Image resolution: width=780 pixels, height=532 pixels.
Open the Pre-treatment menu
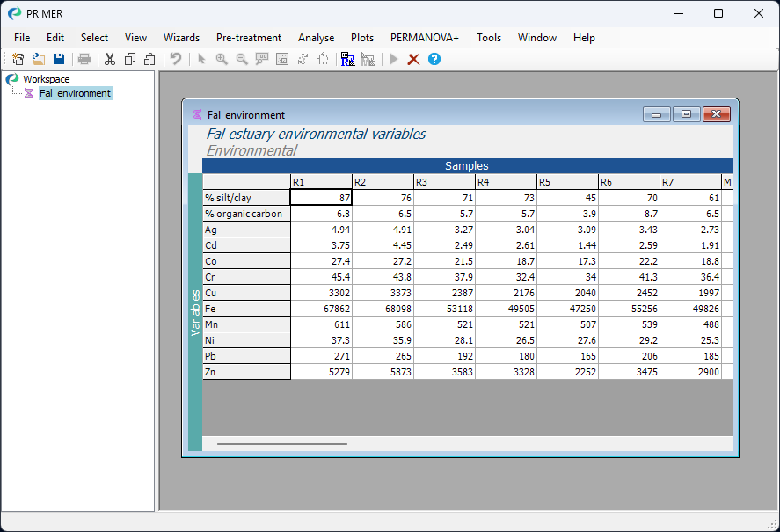tap(249, 38)
